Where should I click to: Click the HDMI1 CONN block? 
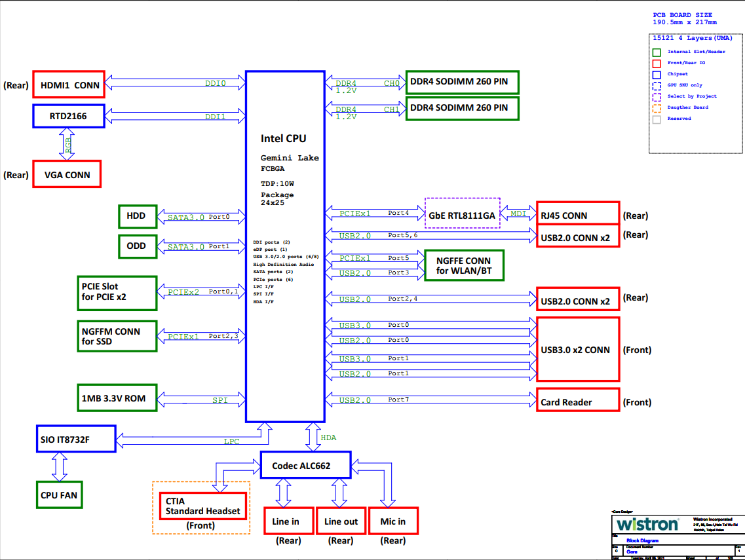tap(69, 84)
